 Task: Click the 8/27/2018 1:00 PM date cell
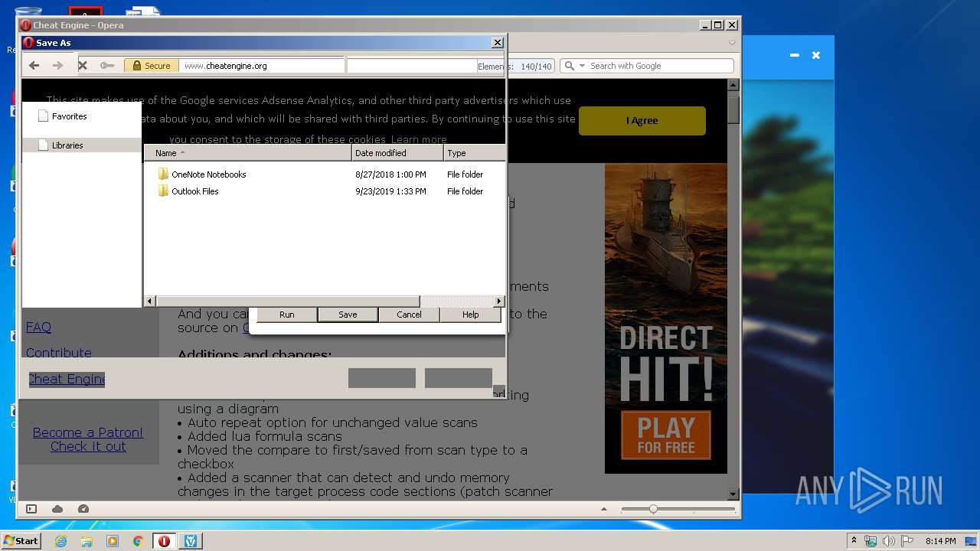(x=390, y=174)
